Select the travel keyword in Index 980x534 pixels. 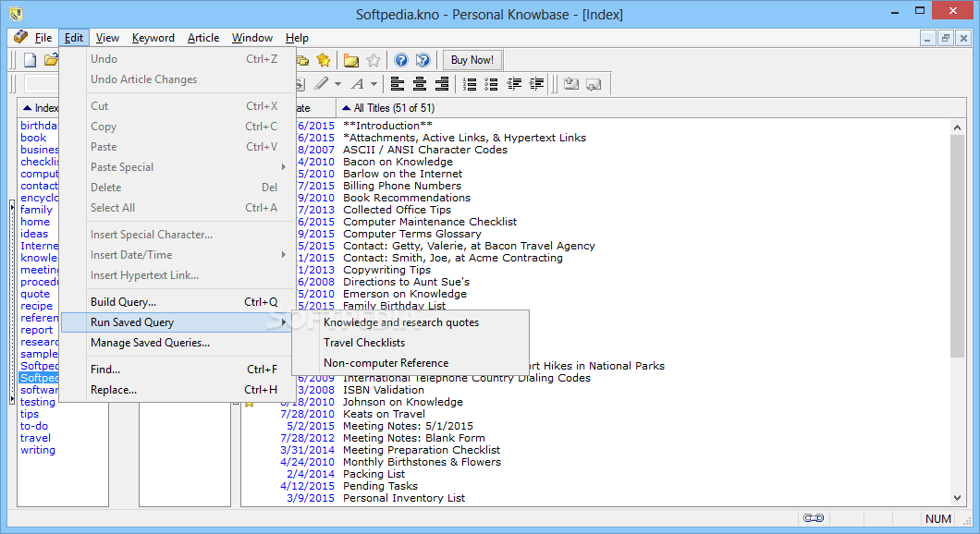click(x=36, y=438)
